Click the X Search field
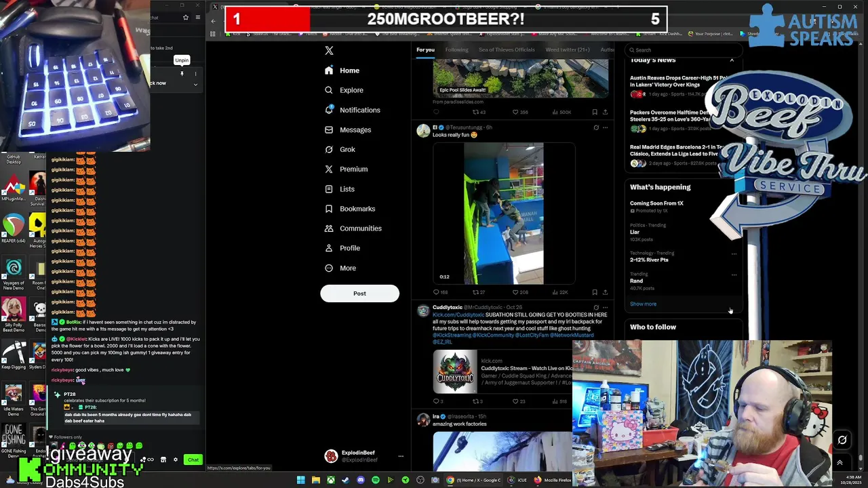Screen dimensions: 868x488 point(683,49)
